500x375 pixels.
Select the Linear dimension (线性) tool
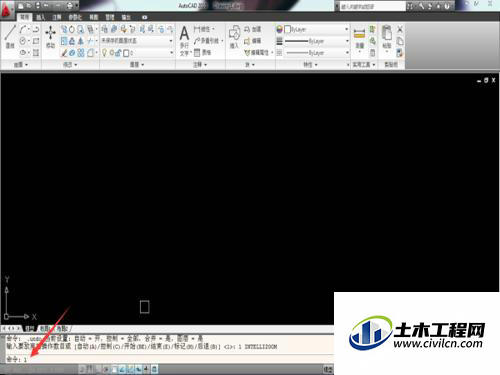click(x=202, y=29)
